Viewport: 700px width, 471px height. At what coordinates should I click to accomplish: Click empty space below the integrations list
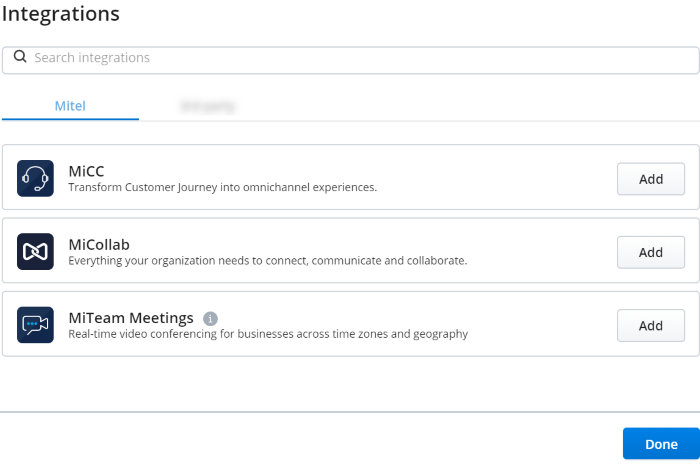(350, 384)
